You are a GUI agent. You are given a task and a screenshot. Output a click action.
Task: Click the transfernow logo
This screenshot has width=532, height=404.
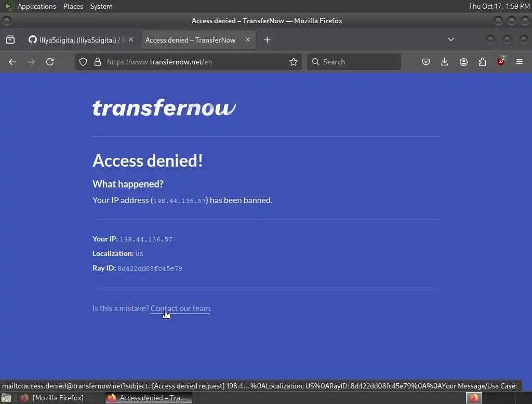click(x=164, y=107)
